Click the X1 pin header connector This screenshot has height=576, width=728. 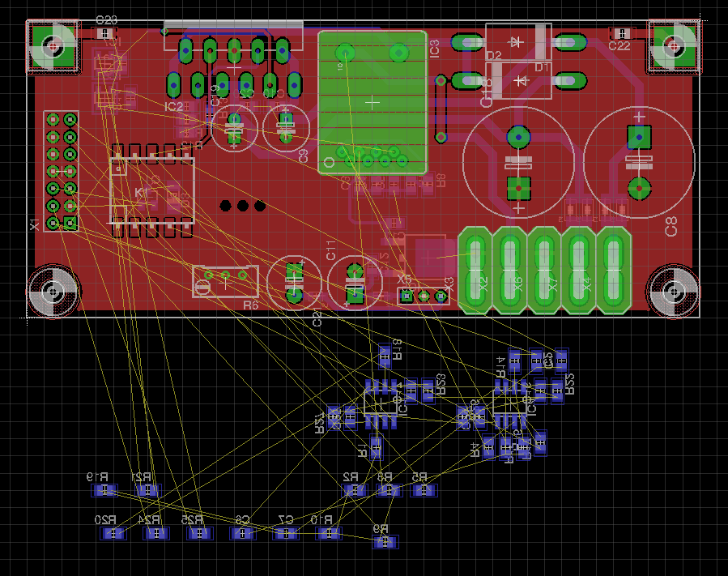62,171
